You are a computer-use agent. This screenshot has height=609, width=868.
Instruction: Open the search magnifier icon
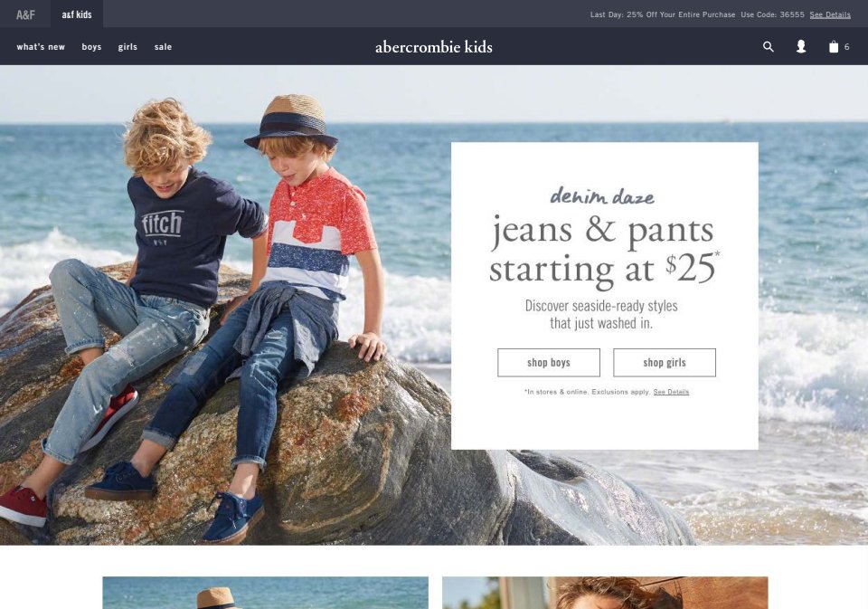point(768,46)
